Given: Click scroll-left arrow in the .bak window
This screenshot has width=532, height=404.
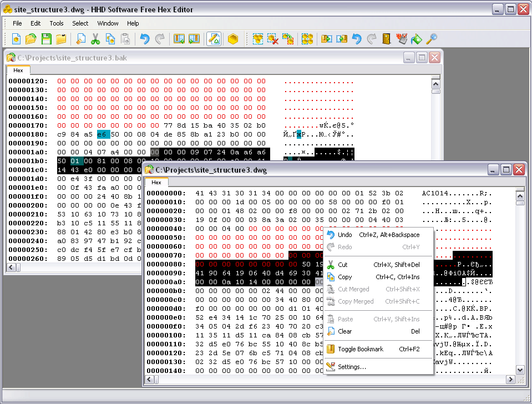Looking at the screenshot, I should (x=11, y=268).
